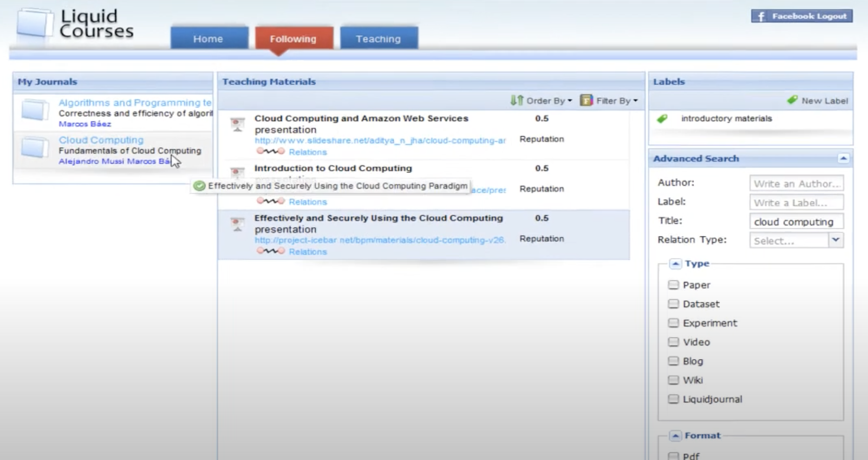The width and height of the screenshot is (868, 460).
Task: Switch to the Teaching tab
Action: point(379,38)
